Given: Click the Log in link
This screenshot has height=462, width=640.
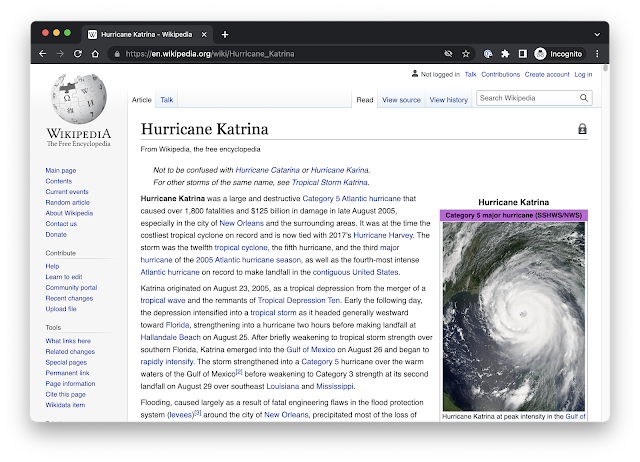Looking at the screenshot, I should pyautogui.click(x=583, y=74).
